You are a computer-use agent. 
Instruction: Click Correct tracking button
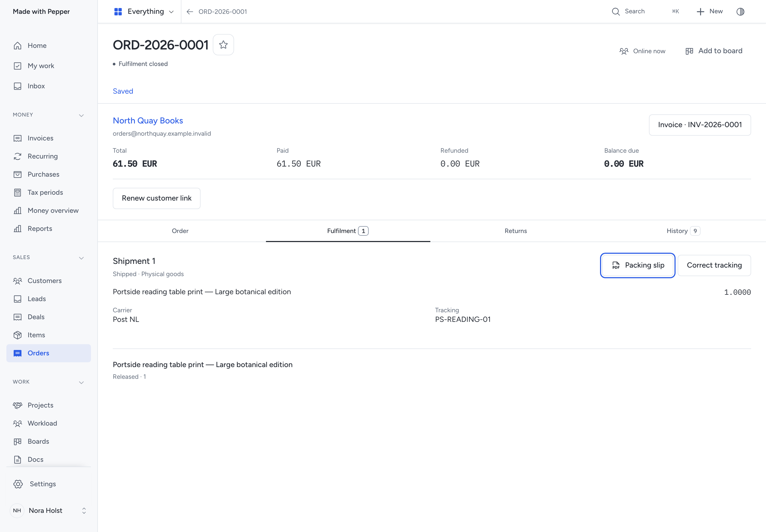714,265
